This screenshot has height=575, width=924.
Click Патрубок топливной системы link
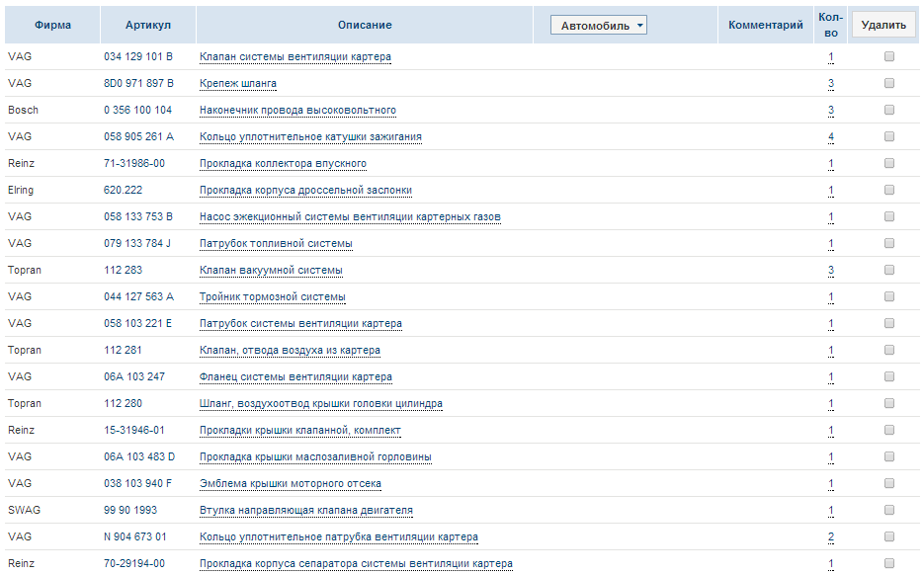pyautogui.click(x=276, y=243)
